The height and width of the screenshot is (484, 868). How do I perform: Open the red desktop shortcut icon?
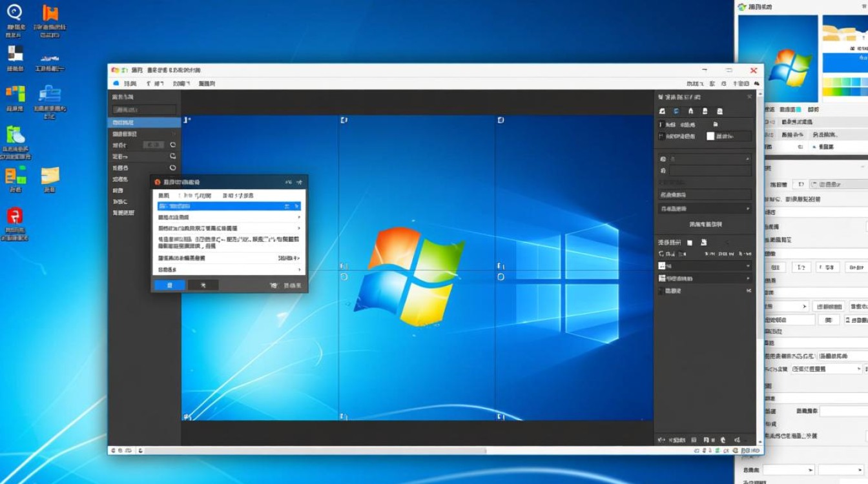15,216
